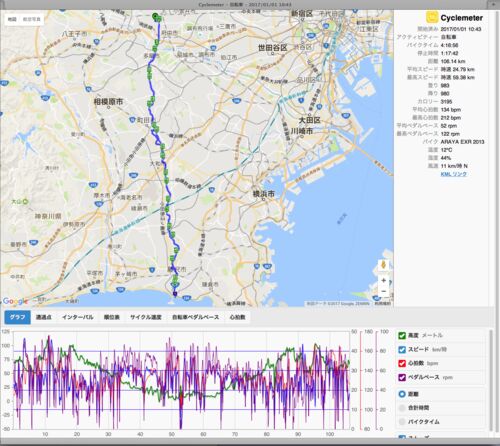Screen dimensions: 500x446
Task: Click the 川崎市 map label
Action: [x=302, y=131]
